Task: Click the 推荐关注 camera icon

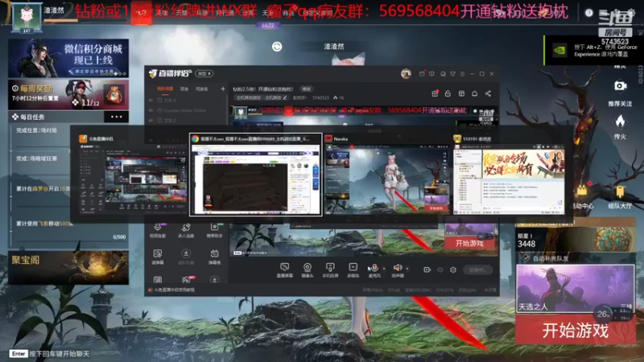Action: 620,86
